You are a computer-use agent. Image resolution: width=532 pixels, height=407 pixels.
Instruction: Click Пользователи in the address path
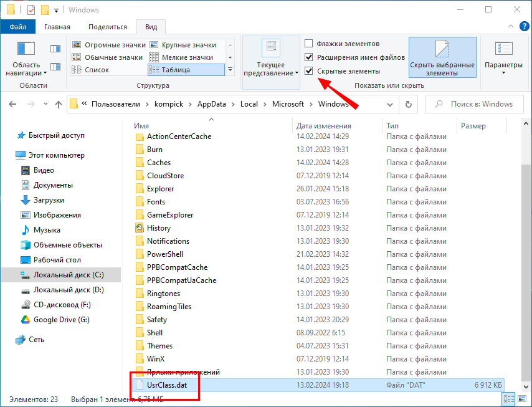click(116, 104)
